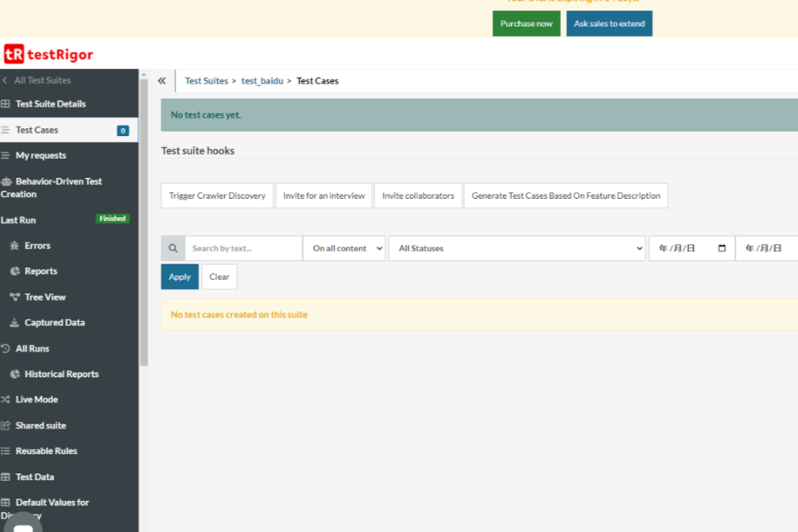Click the second date input field
This screenshot has height=532, width=798.
click(x=767, y=248)
